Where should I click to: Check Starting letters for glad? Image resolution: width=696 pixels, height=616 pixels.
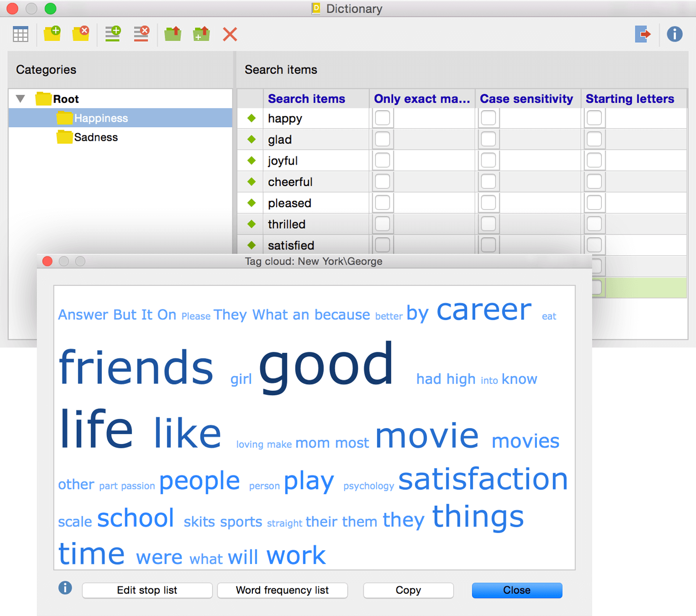[594, 139]
